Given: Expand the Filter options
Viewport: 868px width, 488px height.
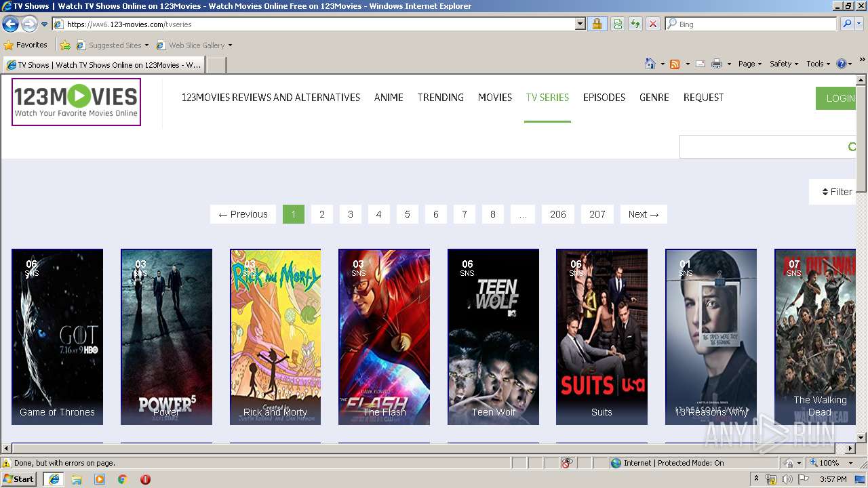Looking at the screenshot, I should tap(833, 192).
